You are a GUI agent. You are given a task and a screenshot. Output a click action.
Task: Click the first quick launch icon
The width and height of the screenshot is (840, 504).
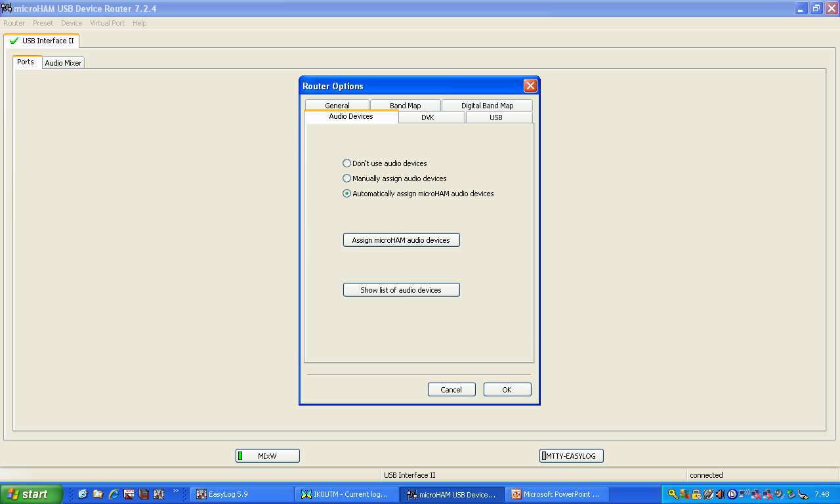(83, 494)
